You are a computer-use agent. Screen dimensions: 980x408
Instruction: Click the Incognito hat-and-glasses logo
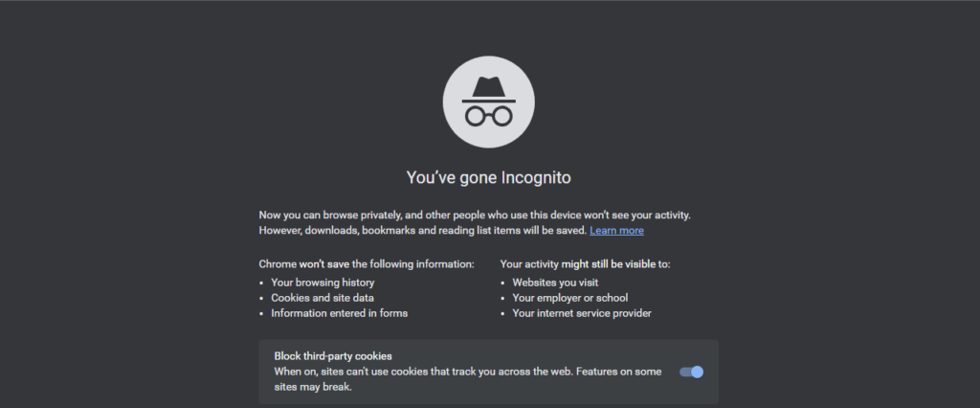click(x=489, y=102)
